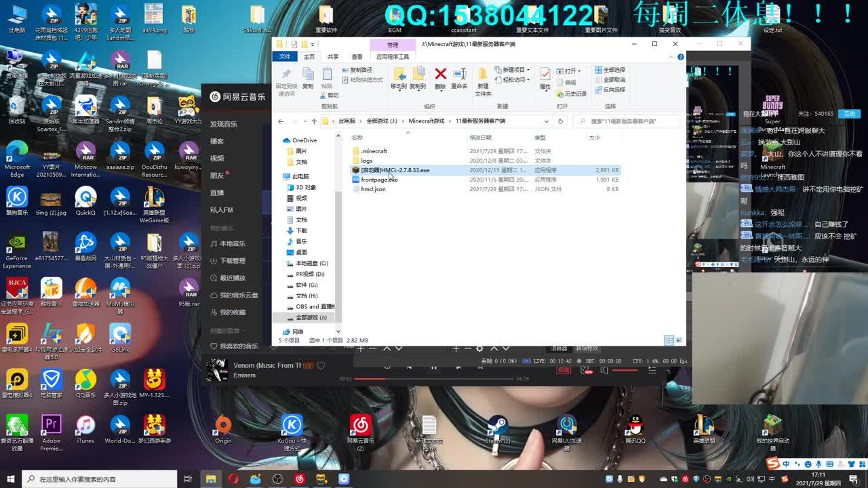Open the File tab in Explorer
Viewport: 868px width, 488px height.
click(x=285, y=57)
